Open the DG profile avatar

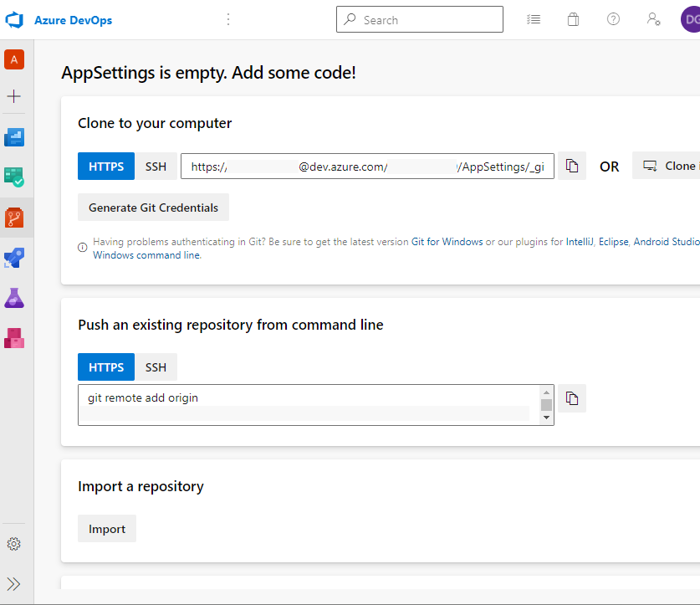pyautogui.click(x=690, y=19)
